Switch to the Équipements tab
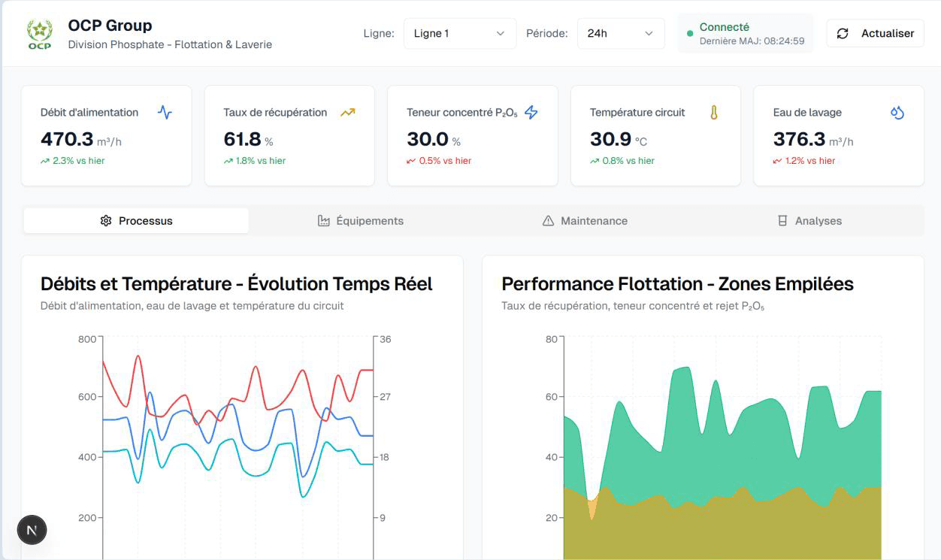Viewport: 941px width, 560px height. (361, 221)
